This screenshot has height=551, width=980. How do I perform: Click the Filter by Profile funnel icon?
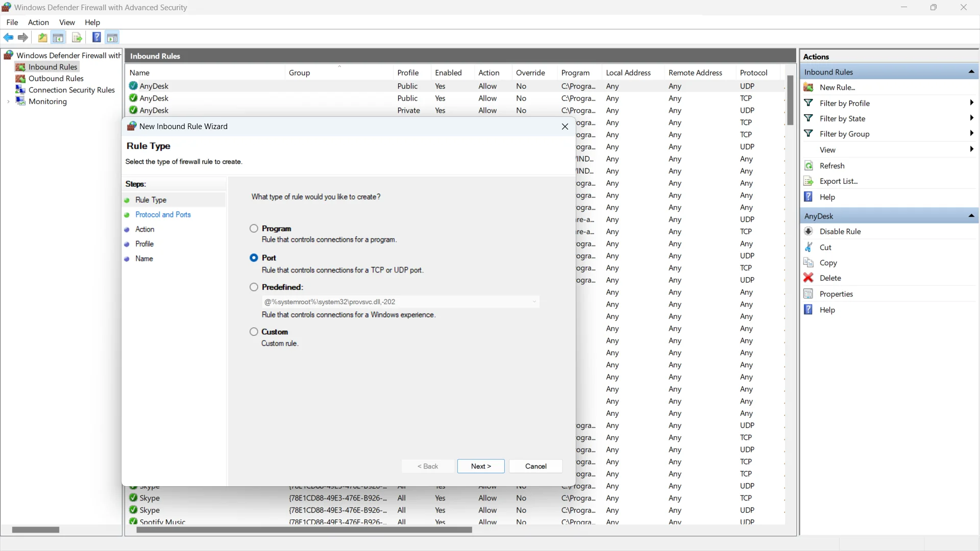pos(808,103)
